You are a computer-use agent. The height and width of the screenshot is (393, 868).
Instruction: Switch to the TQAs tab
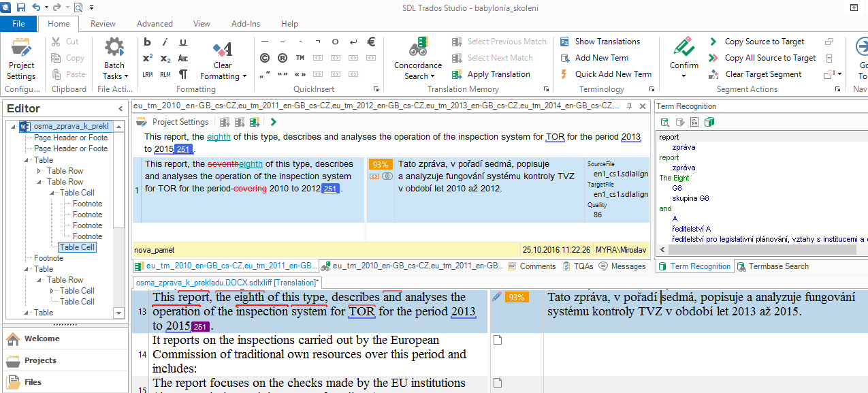578,266
